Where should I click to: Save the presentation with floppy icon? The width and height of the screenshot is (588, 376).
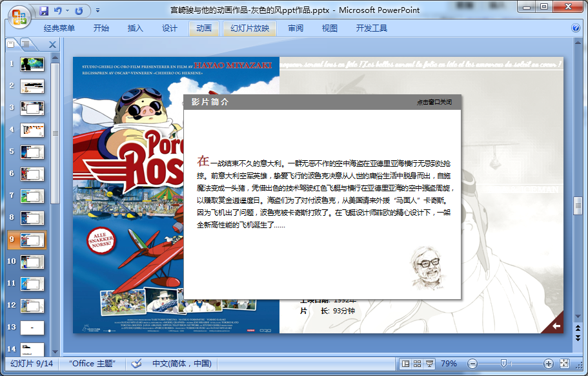[44, 11]
